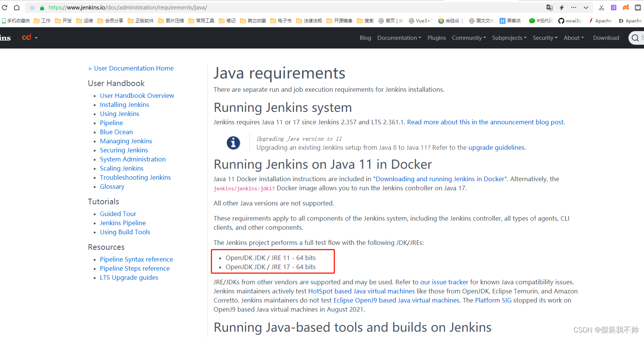
Task: Open the 工作 bookmark folder
Action: 42,21
